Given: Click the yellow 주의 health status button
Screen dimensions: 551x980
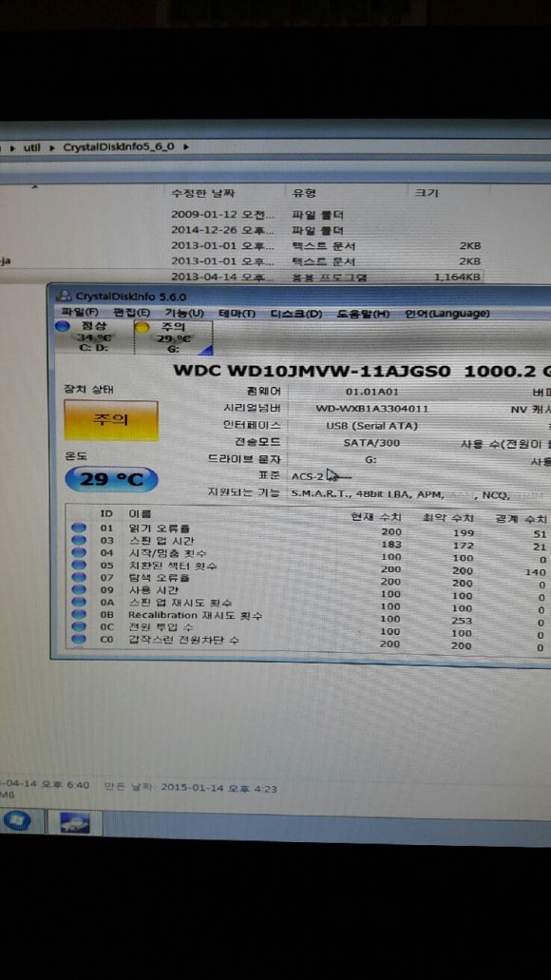Looking at the screenshot, I should pos(111,421).
